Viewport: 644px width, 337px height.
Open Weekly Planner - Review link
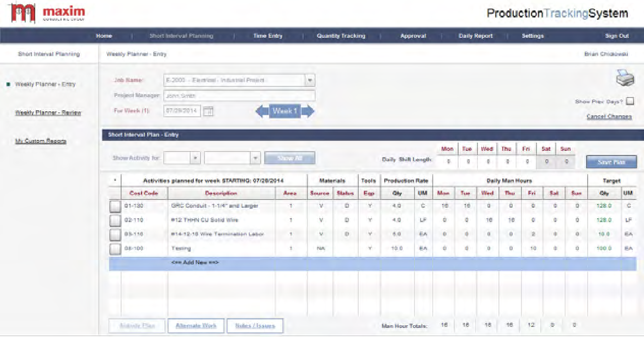click(x=48, y=112)
